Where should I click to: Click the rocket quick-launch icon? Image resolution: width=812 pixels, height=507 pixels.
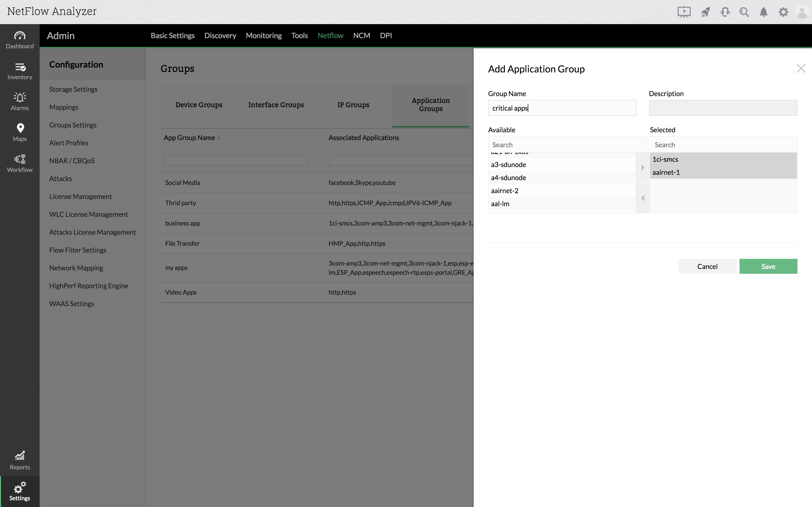click(x=705, y=12)
